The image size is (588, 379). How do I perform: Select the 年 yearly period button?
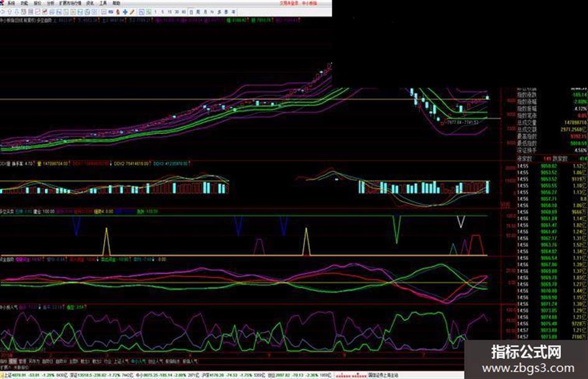tap(233, 12)
